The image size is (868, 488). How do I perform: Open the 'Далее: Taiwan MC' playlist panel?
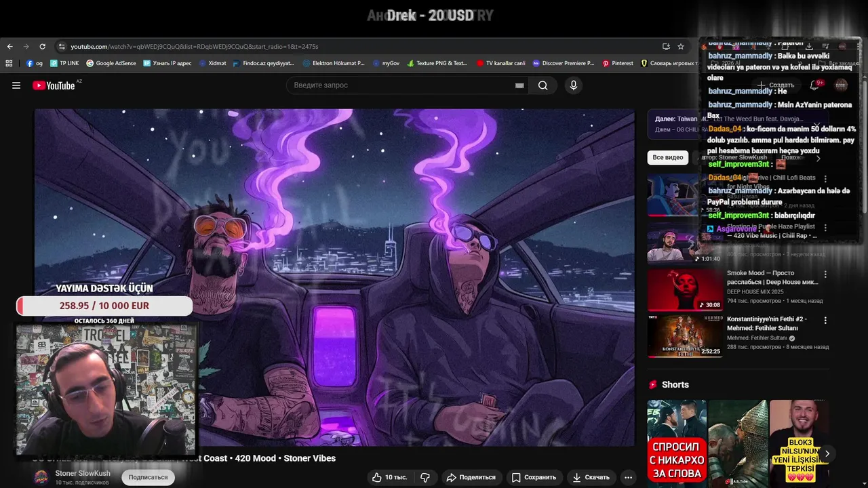point(739,123)
